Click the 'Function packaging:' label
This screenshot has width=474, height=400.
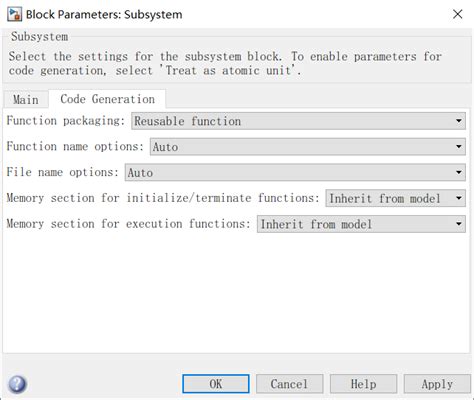pos(65,121)
